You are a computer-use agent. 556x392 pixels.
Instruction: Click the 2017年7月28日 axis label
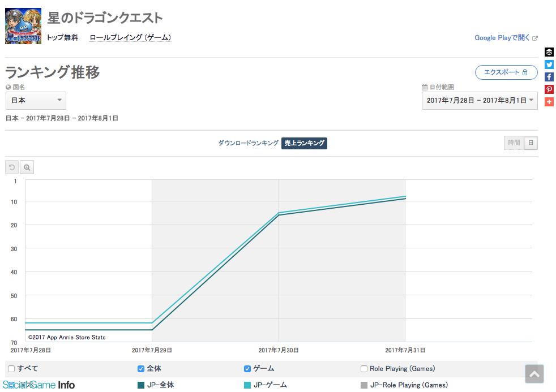31,350
